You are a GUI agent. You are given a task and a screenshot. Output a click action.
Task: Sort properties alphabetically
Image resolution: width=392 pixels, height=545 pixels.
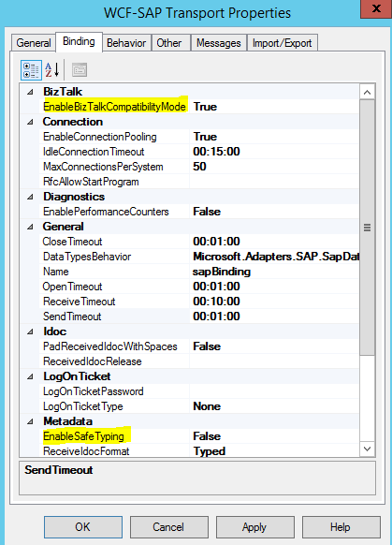coord(52,70)
